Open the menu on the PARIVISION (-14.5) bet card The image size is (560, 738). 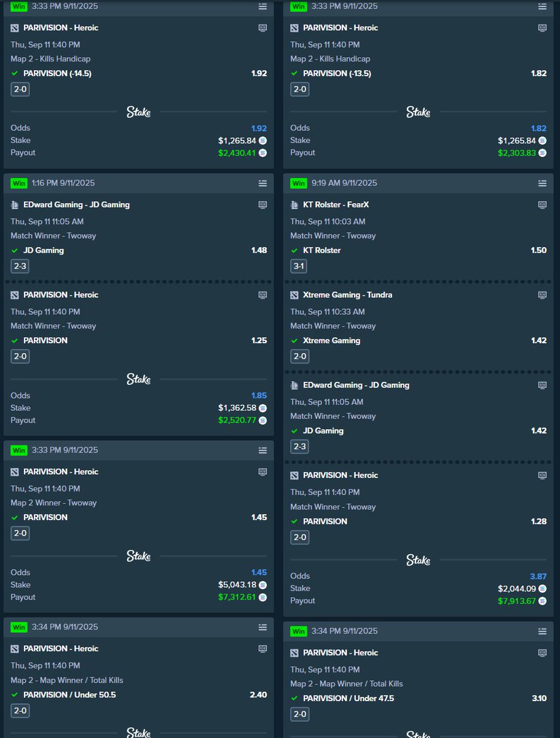pos(262,6)
